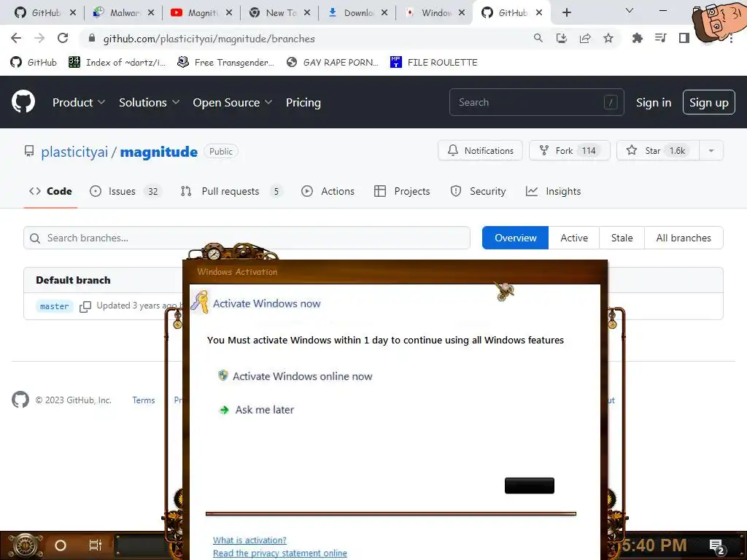Click the site info lock icon
This screenshot has height=560, width=747.
pyautogui.click(x=92, y=38)
